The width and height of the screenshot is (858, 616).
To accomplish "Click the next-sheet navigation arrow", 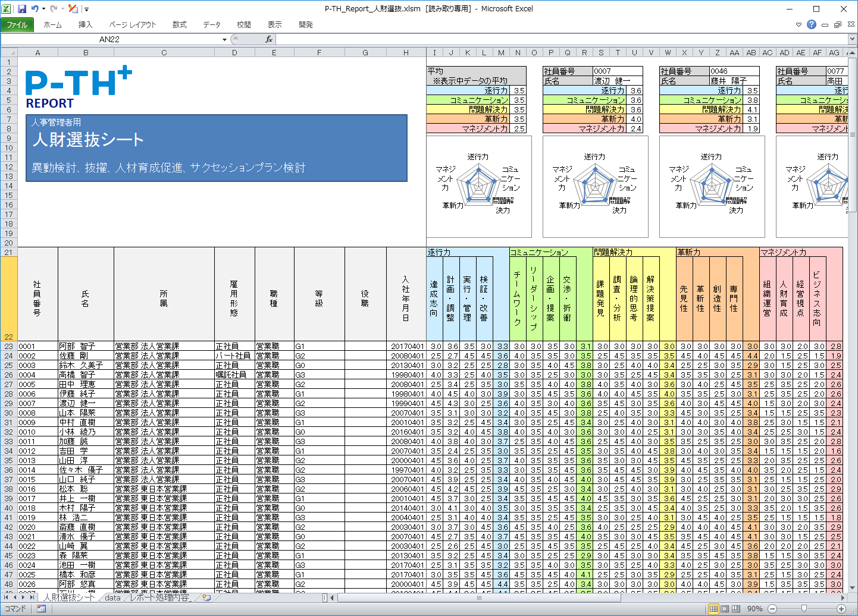I will point(24,598).
